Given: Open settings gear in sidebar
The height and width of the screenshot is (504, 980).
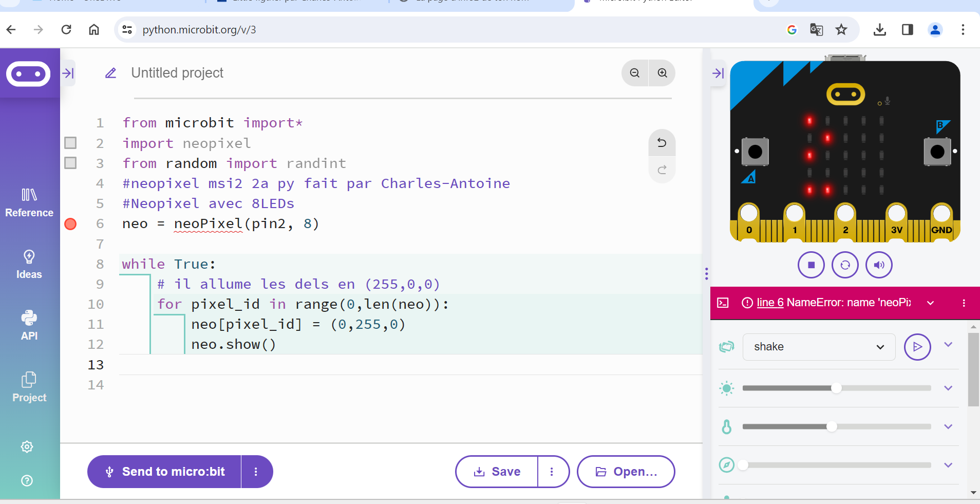Looking at the screenshot, I should click(27, 446).
